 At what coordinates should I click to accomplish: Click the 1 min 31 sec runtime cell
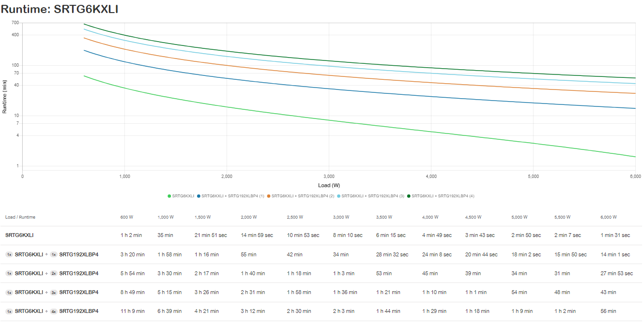click(615, 235)
